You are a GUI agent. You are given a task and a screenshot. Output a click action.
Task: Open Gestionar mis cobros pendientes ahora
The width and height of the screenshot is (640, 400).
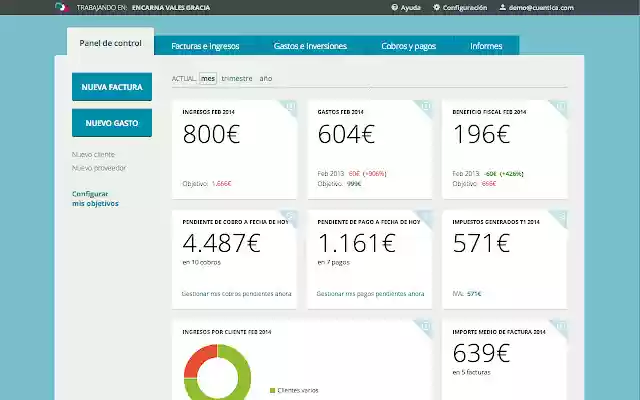236,293
